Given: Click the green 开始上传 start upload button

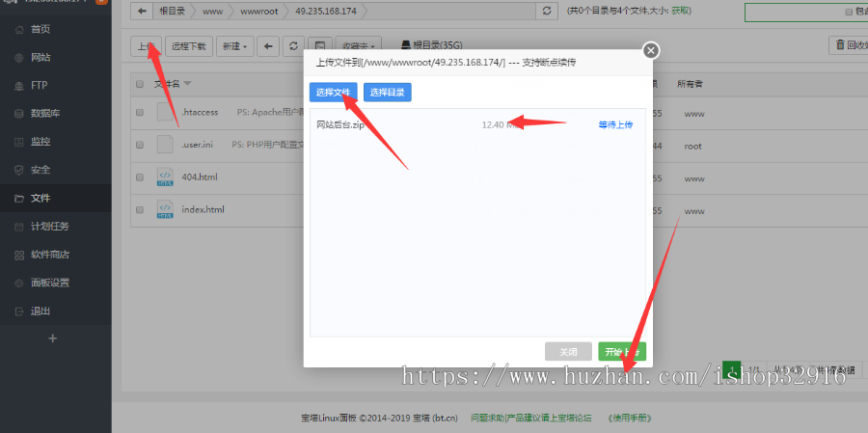Looking at the screenshot, I should click(x=622, y=352).
